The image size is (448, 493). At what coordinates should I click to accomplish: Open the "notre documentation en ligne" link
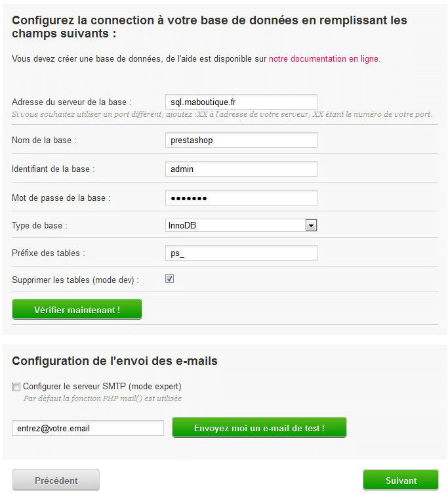click(x=323, y=58)
